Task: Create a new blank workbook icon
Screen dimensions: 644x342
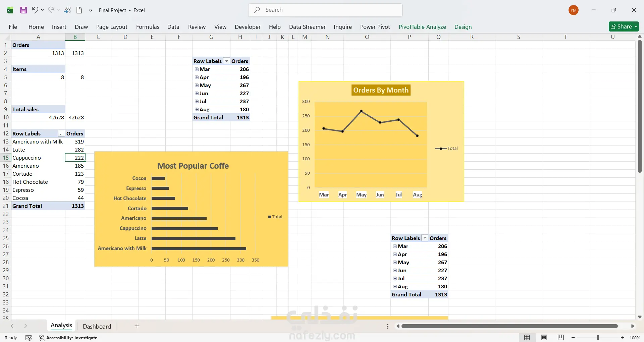Action: [79, 10]
